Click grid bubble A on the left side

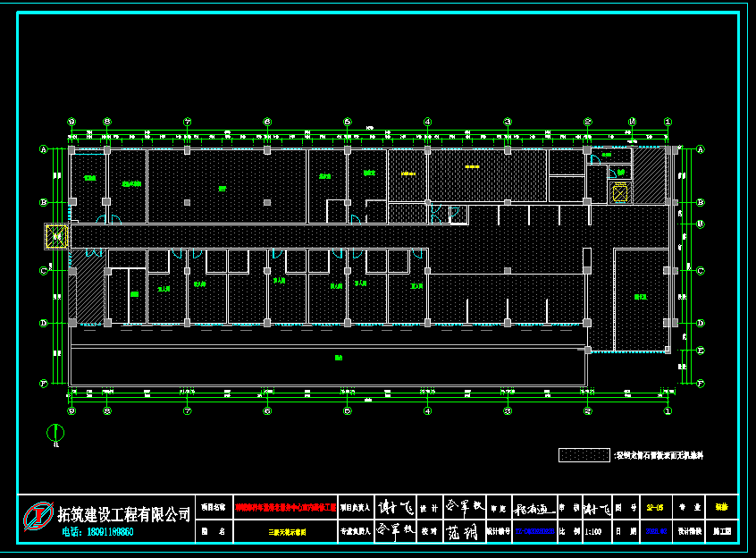[43, 149]
